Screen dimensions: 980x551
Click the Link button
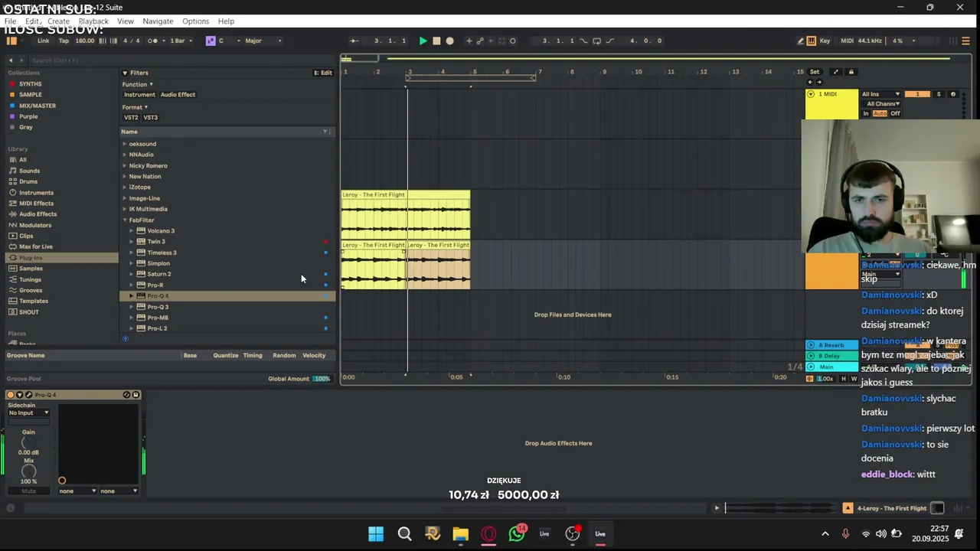tap(44, 41)
